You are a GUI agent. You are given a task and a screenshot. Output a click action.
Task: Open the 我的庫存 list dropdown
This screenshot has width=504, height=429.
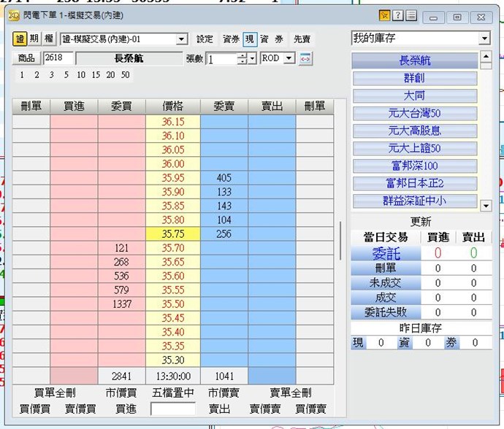click(484, 39)
